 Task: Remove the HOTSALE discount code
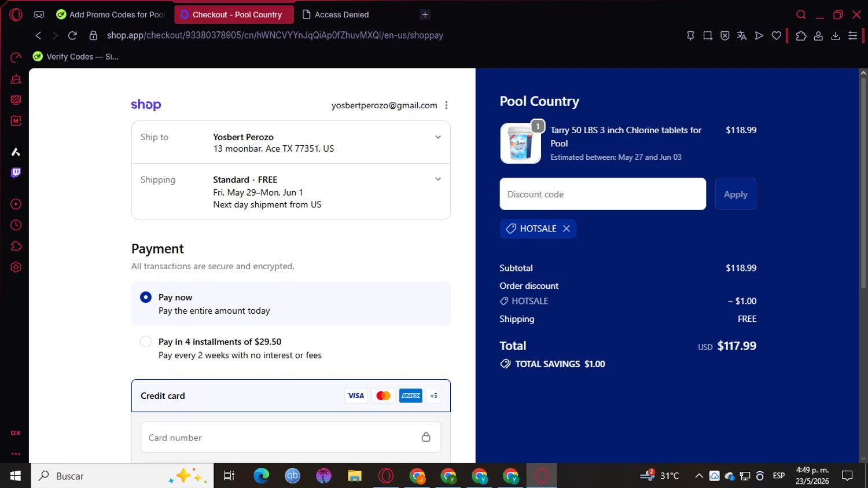(567, 229)
